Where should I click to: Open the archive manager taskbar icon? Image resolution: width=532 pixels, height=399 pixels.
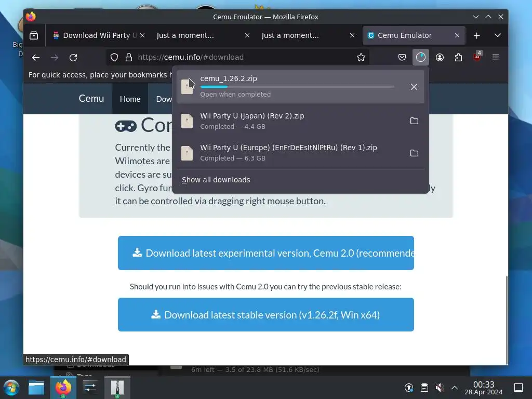(x=117, y=388)
